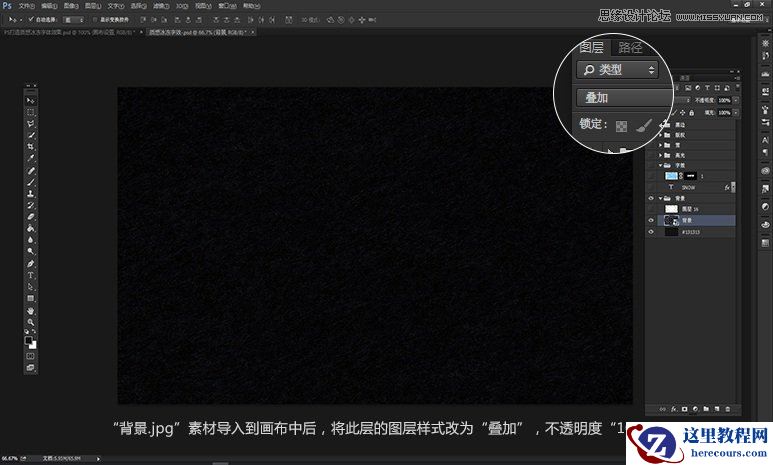Viewport: 773px width, 465px height.
Task: Hide the 背景 group
Action: (651, 198)
